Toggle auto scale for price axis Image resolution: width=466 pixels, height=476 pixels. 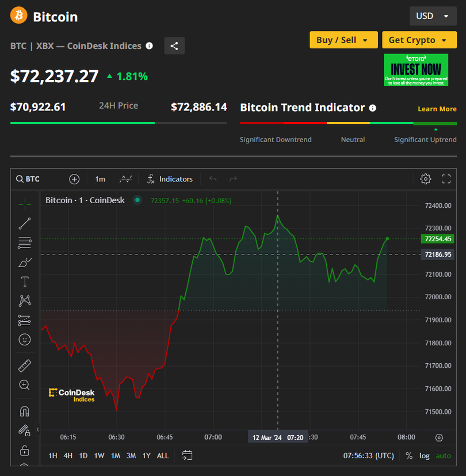click(x=444, y=455)
